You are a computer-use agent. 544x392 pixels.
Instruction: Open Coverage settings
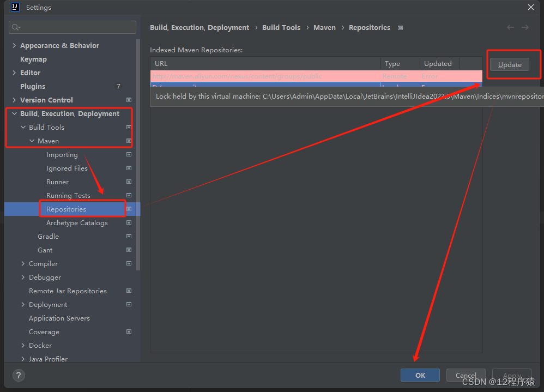click(44, 332)
